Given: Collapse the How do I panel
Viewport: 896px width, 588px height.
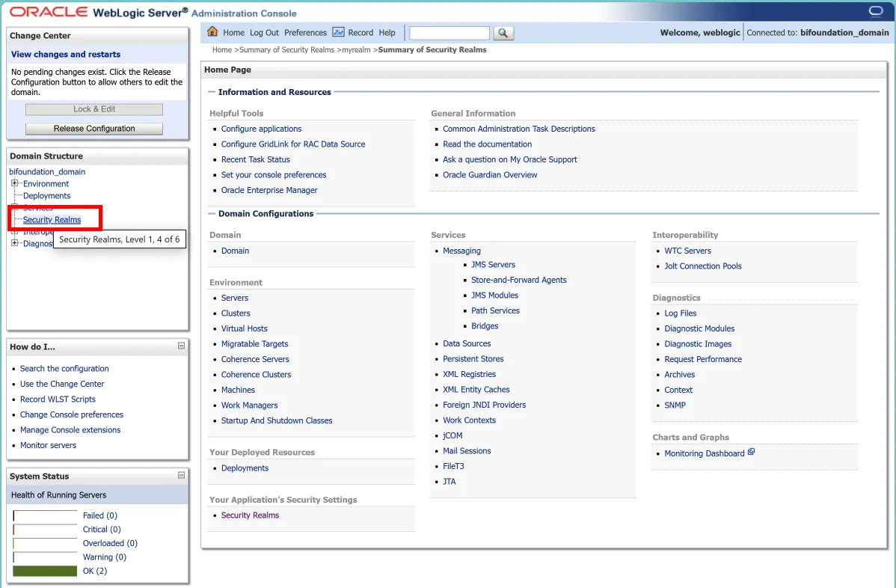Looking at the screenshot, I should pyautogui.click(x=181, y=346).
